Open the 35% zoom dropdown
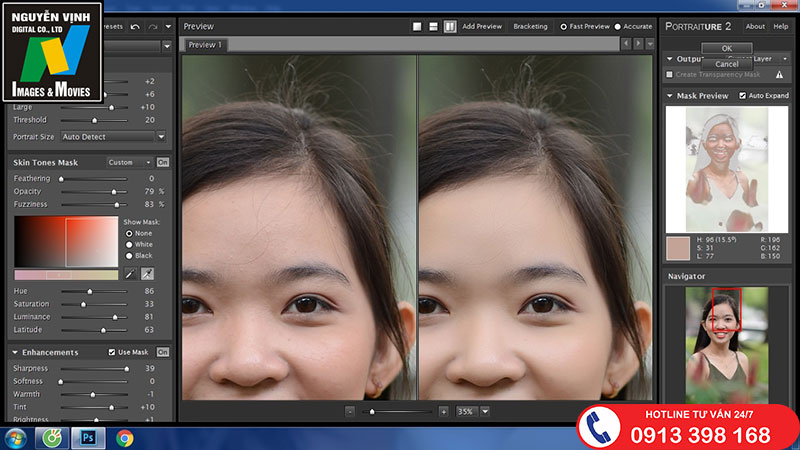The height and width of the screenshot is (450, 800). 485,411
